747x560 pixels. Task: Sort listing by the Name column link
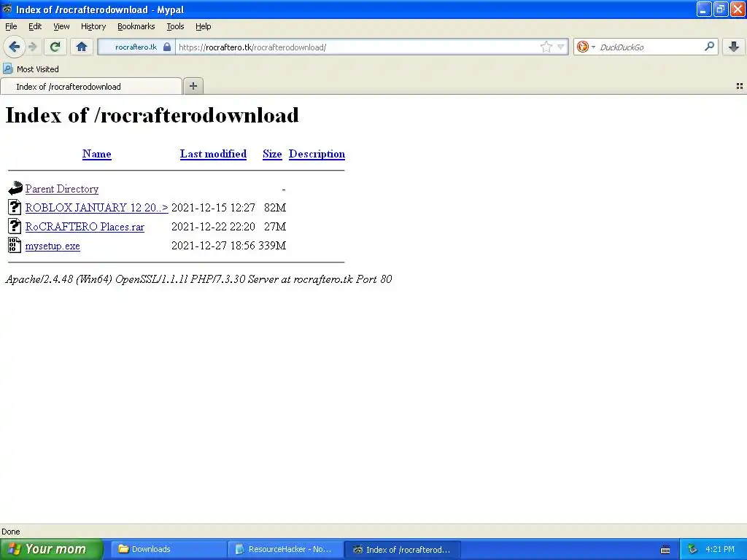tap(97, 154)
